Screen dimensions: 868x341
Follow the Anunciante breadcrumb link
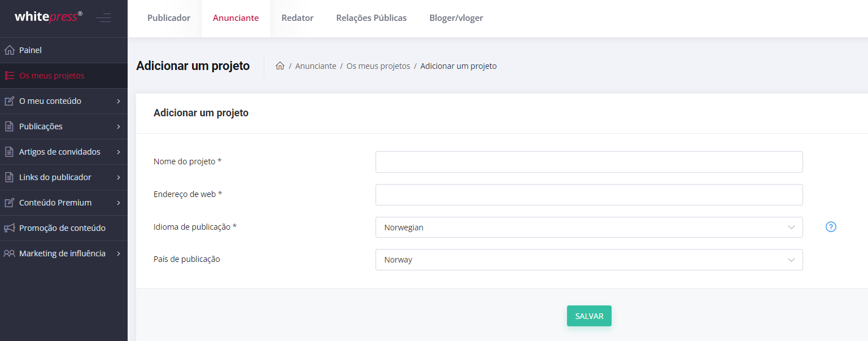tap(316, 66)
